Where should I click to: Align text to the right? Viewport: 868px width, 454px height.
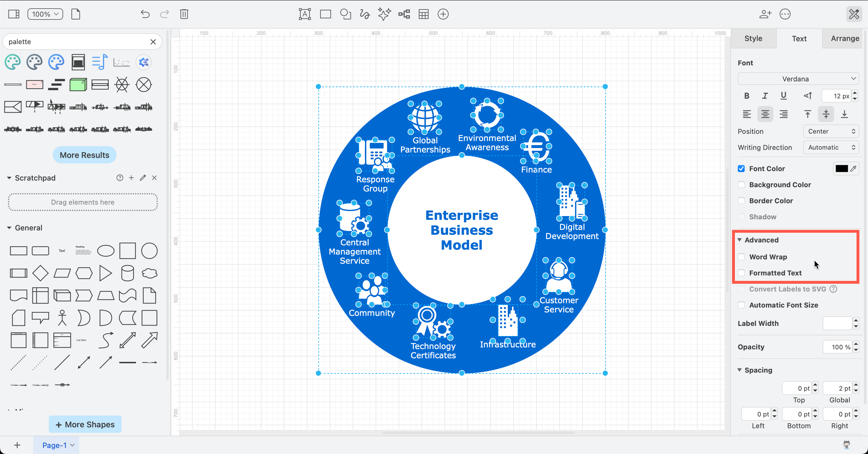783,114
